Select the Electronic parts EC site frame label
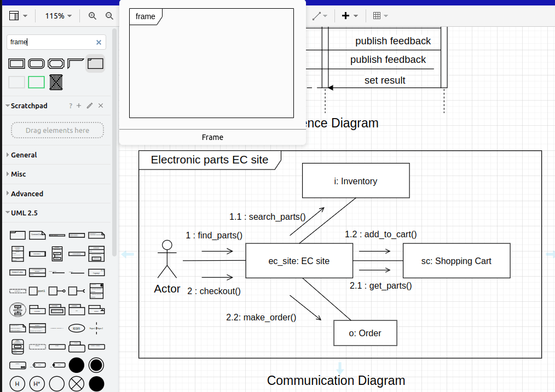 pyautogui.click(x=210, y=160)
